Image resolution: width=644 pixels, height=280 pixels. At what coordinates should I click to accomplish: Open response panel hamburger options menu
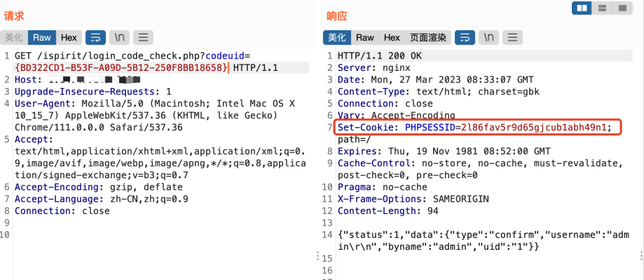coord(513,37)
